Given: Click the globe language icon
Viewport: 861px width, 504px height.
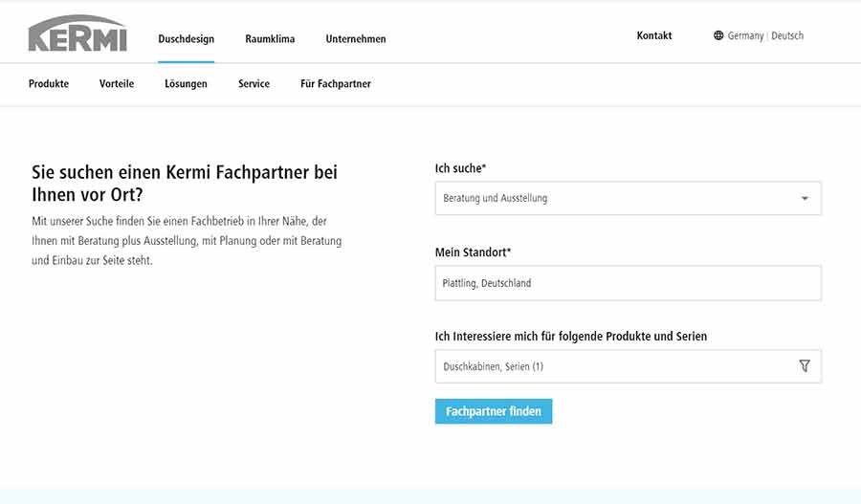Looking at the screenshot, I should (718, 35).
